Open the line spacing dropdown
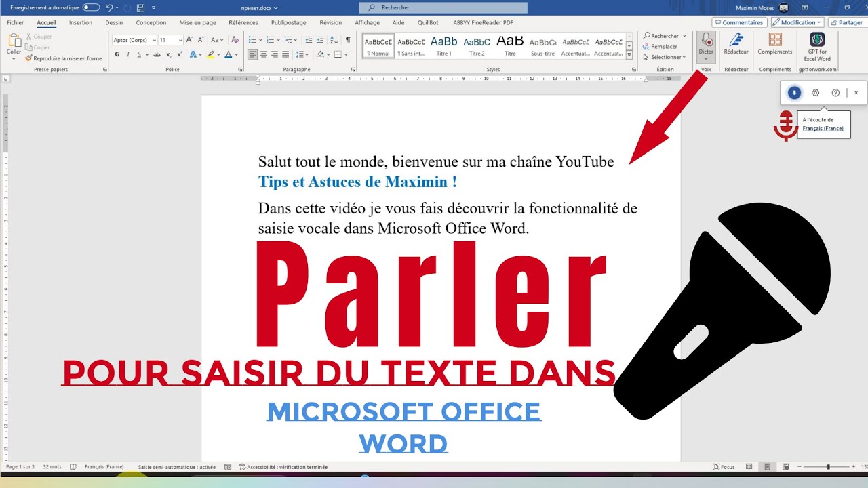The height and width of the screenshot is (488, 868). pyautogui.click(x=305, y=54)
